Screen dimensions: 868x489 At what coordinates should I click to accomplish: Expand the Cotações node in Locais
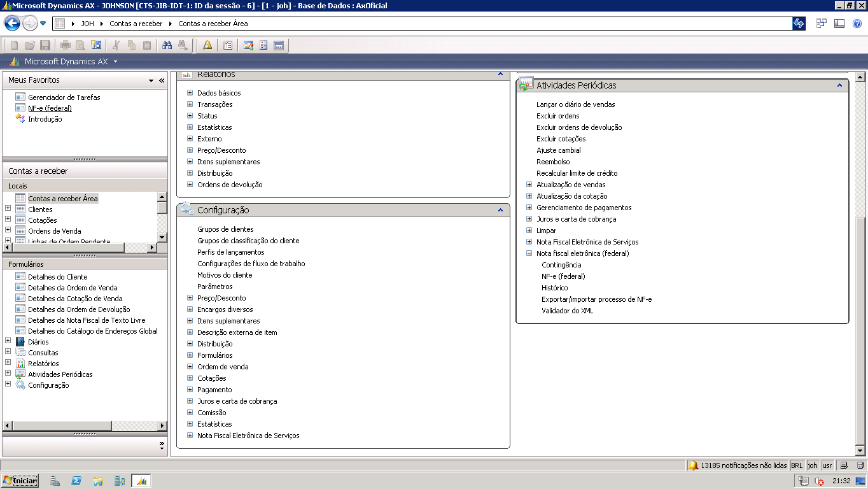point(8,220)
